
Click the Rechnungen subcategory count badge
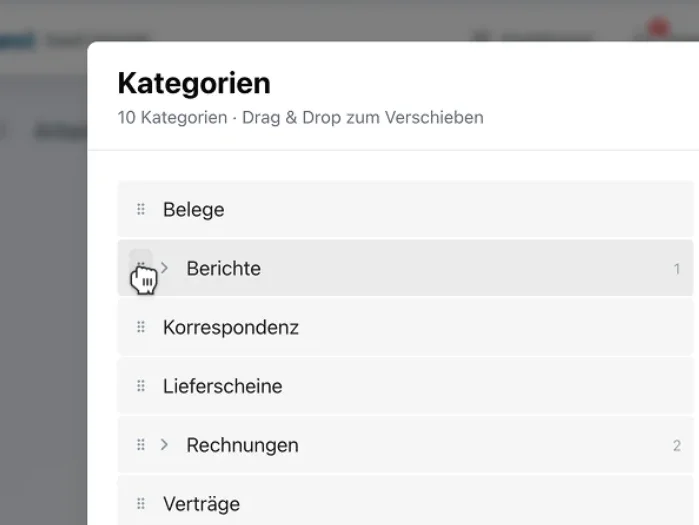coord(677,446)
